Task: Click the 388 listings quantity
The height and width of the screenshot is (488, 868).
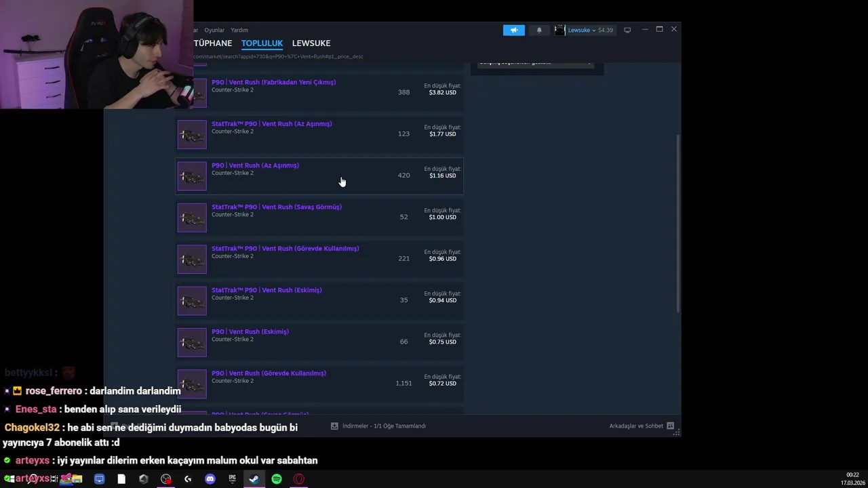Action: point(403,92)
